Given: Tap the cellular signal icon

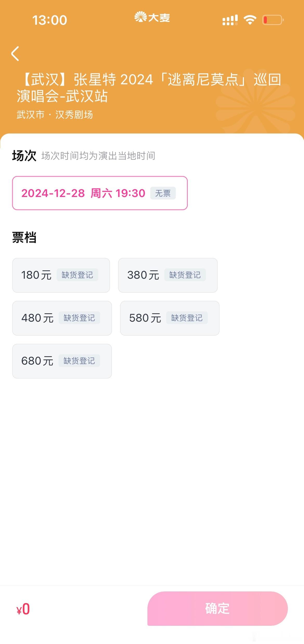Looking at the screenshot, I should 230,20.
